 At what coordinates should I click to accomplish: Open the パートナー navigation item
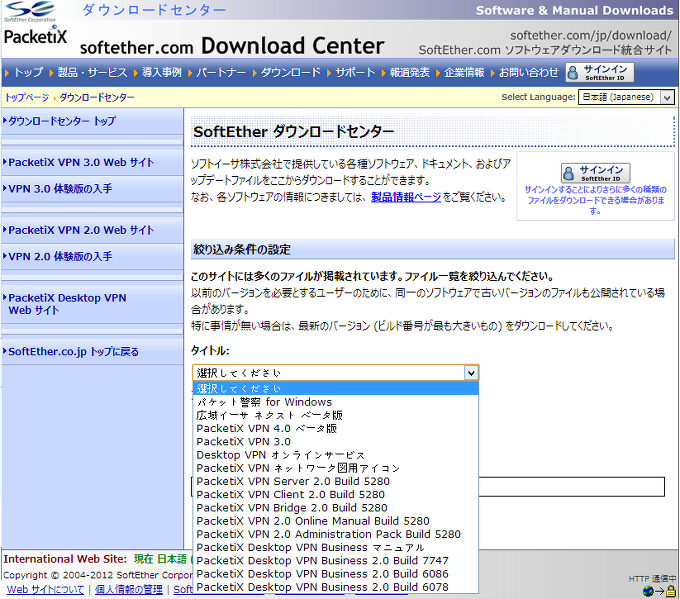tap(221, 72)
